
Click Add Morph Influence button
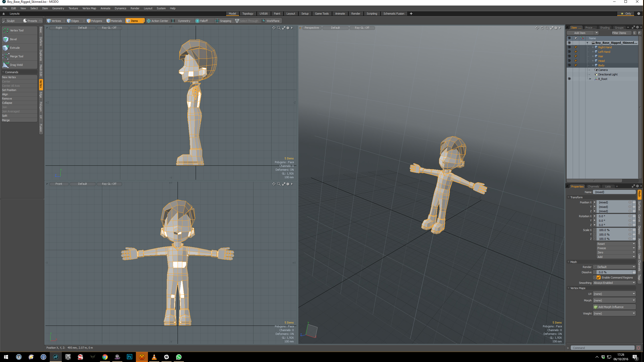pyautogui.click(x=614, y=307)
